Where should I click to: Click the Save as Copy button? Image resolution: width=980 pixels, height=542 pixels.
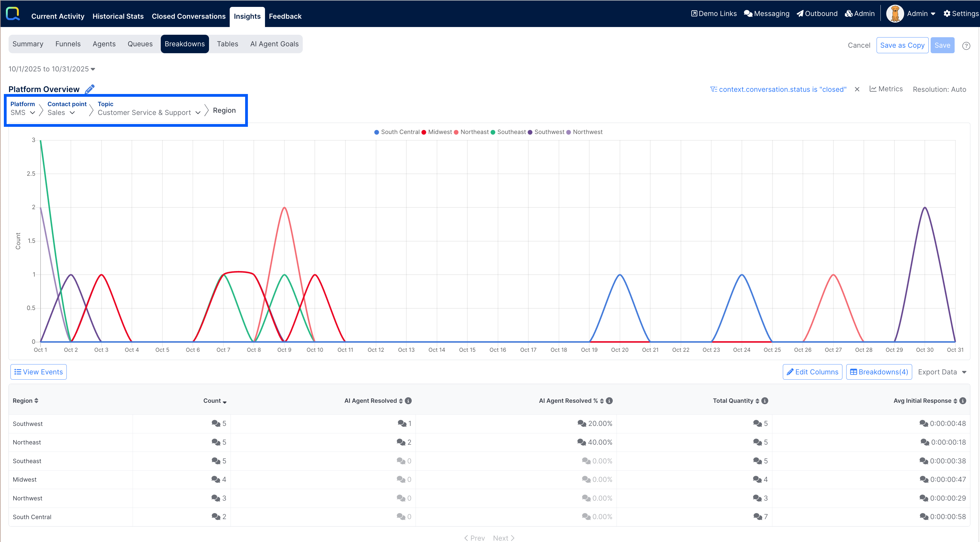click(902, 45)
